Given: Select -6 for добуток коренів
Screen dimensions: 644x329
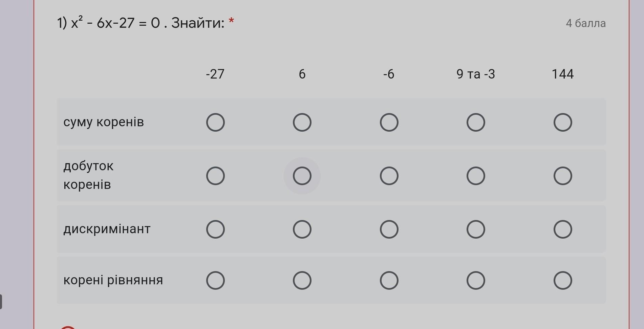Looking at the screenshot, I should pos(389,176).
